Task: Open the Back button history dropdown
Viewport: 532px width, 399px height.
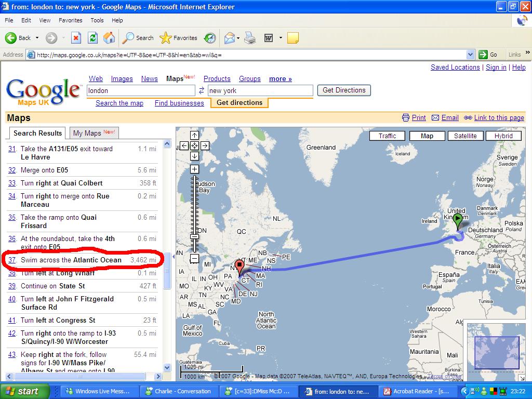Action: pyautogui.click(x=37, y=38)
